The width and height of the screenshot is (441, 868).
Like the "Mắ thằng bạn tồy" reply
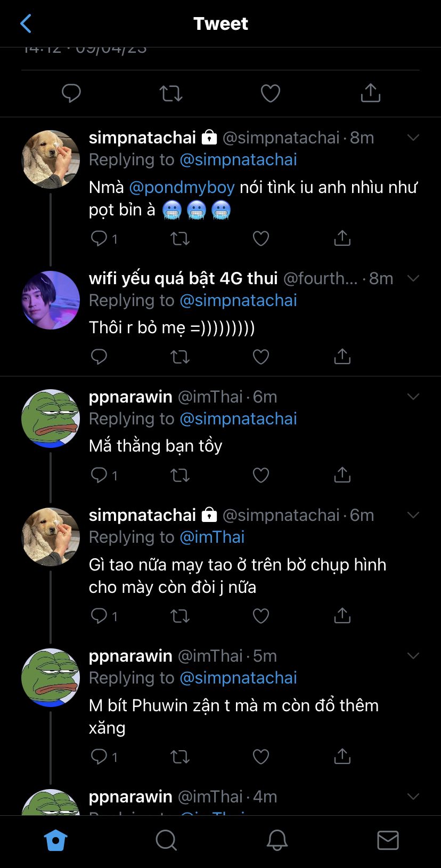click(261, 475)
